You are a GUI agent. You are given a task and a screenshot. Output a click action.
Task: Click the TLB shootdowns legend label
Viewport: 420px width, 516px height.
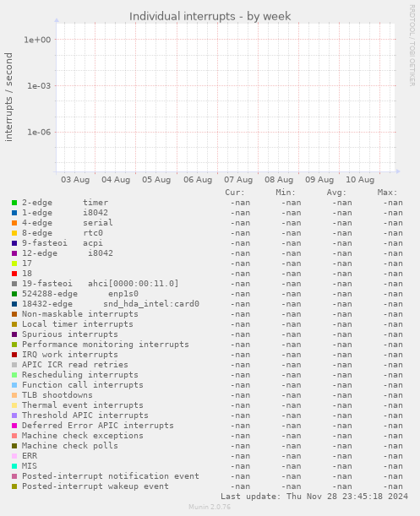tap(57, 395)
